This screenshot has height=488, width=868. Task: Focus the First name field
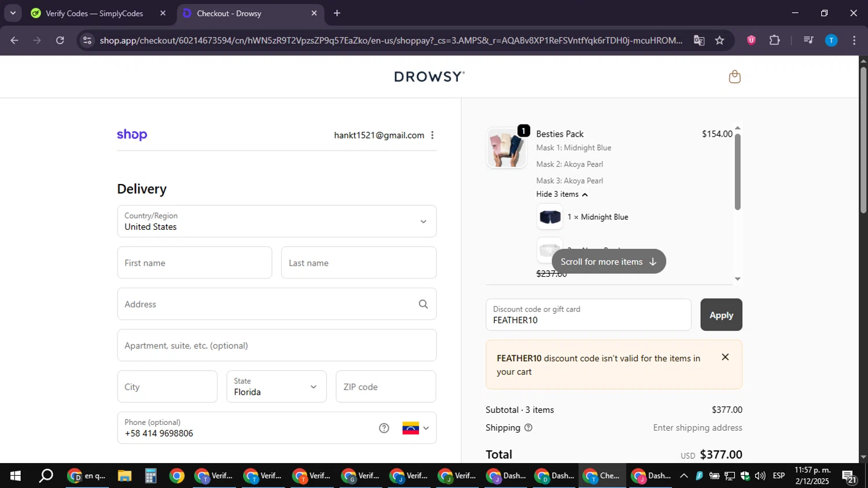click(194, 263)
